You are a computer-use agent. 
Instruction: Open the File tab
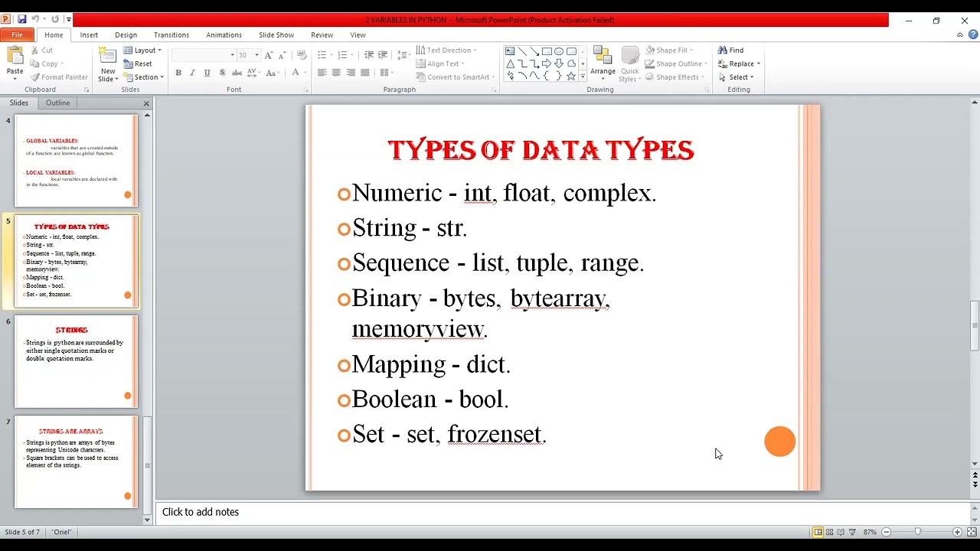pos(17,34)
